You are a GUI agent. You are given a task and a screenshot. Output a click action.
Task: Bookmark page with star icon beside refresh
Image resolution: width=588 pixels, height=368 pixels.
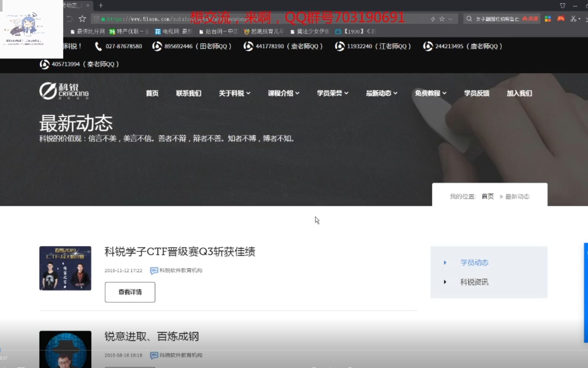[82, 19]
